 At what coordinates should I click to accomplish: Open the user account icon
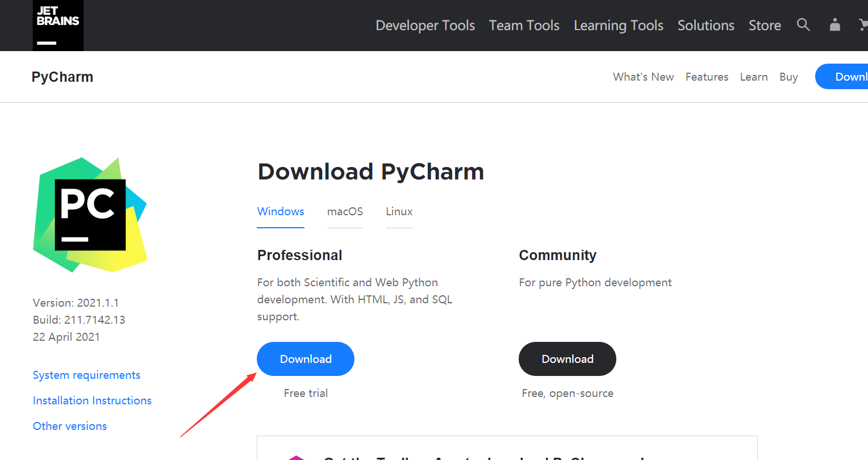tap(834, 25)
